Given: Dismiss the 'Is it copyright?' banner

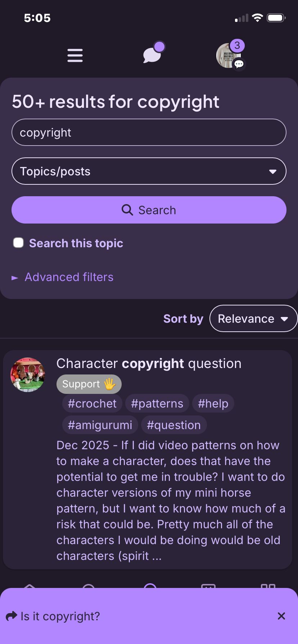Looking at the screenshot, I should point(281,616).
